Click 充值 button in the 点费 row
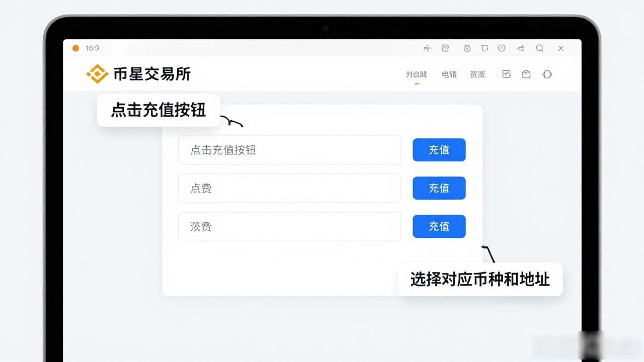Image resolution: width=644 pixels, height=362 pixels. pyautogui.click(x=439, y=188)
